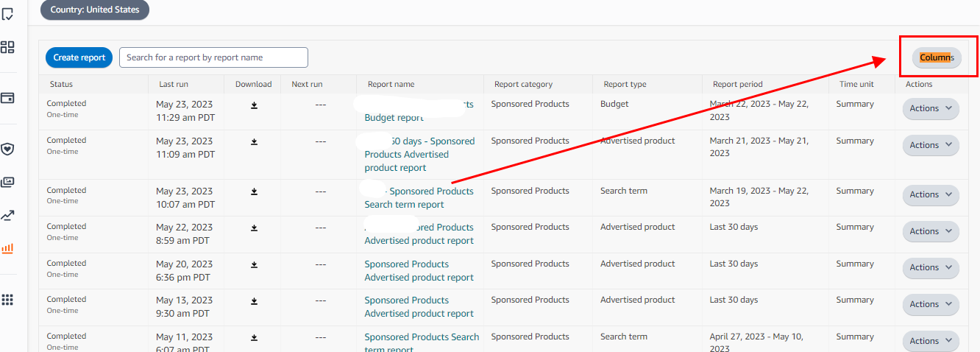Click the Country: United States filter pill

pyautogui.click(x=95, y=10)
